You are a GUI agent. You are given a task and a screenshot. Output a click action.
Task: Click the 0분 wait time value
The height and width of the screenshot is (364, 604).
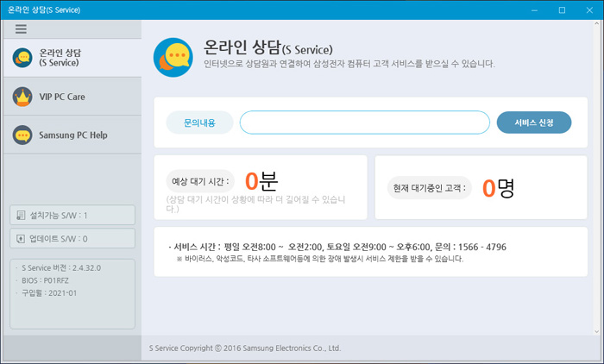(x=261, y=181)
